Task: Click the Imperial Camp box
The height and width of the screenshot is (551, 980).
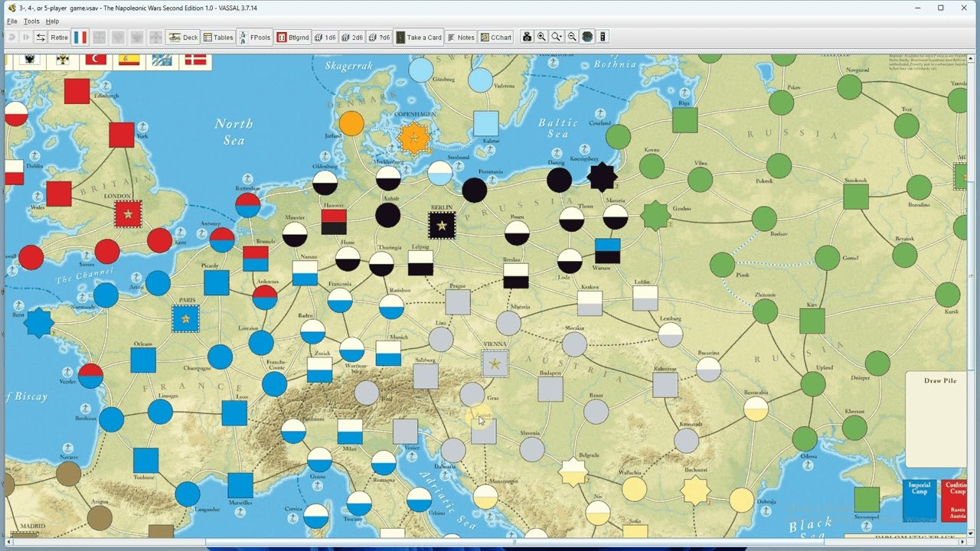Action: click(x=920, y=500)
